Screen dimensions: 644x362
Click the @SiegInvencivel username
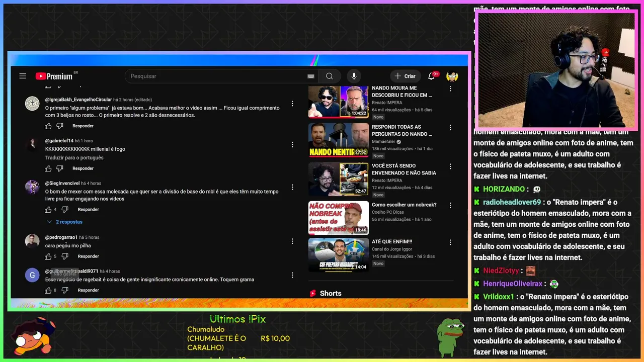[62, 184]
